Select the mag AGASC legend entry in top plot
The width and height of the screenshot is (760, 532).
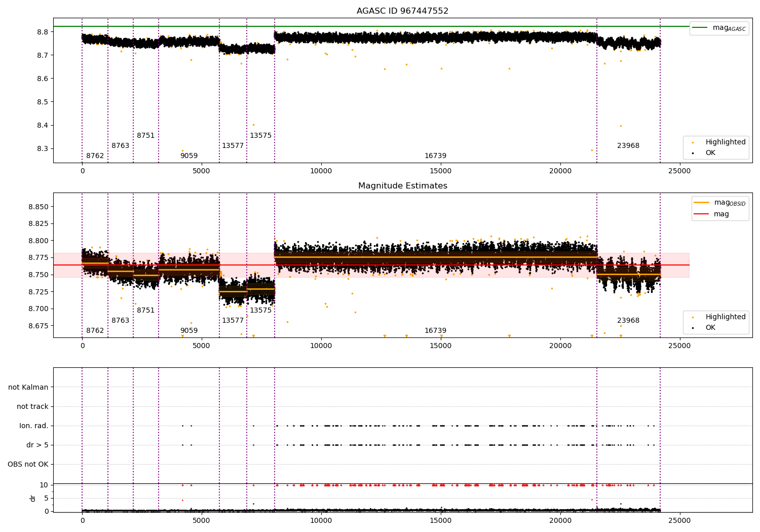[719, 28]
